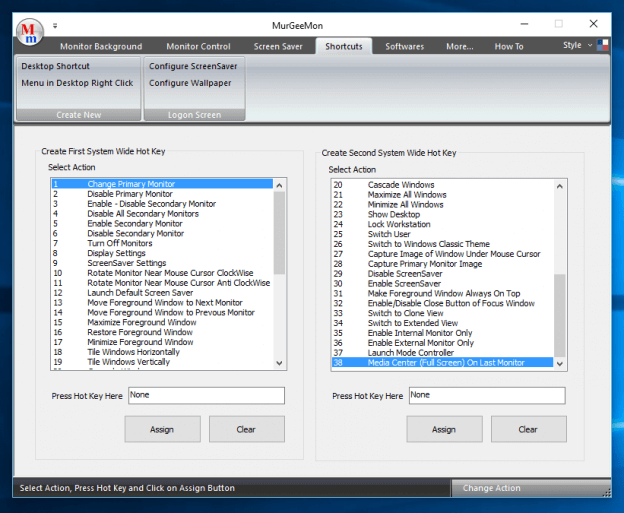
Task: Click the first hot key input field
Action: click(x=205, y=396)
